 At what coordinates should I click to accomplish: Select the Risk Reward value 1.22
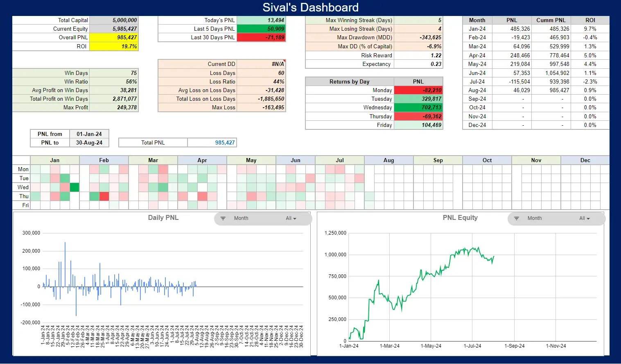(418, 55)
